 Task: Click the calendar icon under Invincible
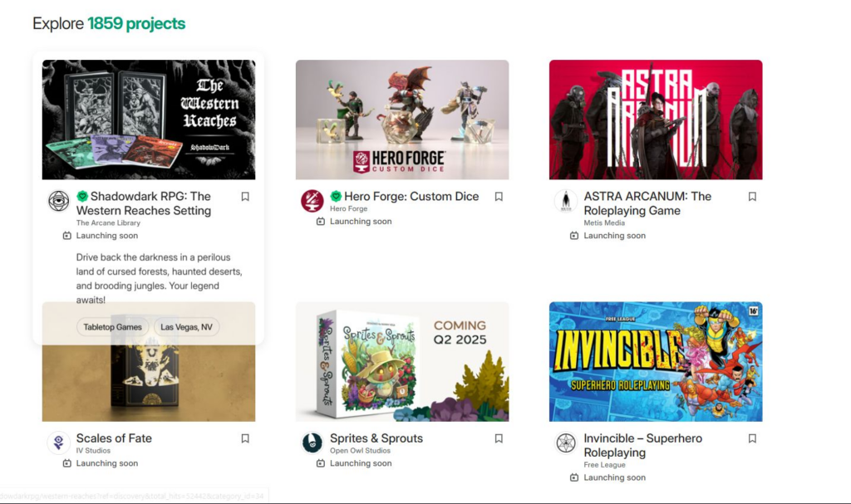pyautogui.click(x=573, y=477)
